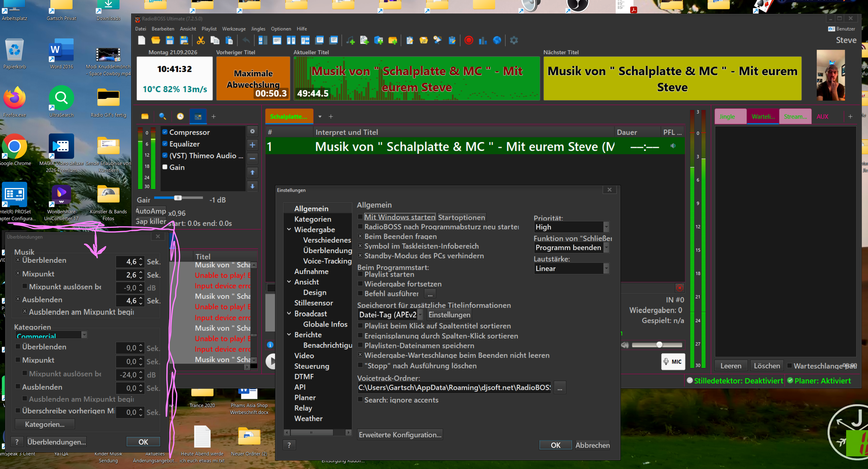Open the Jingles menu

pyautogui.click(x=258, y=29)
